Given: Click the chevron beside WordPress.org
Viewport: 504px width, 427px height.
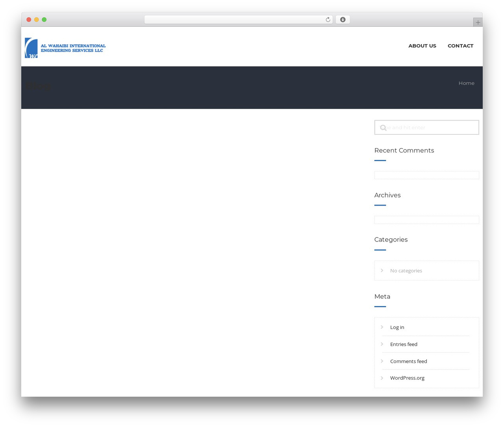Looking at the screenshot, I should pos(382,378).
